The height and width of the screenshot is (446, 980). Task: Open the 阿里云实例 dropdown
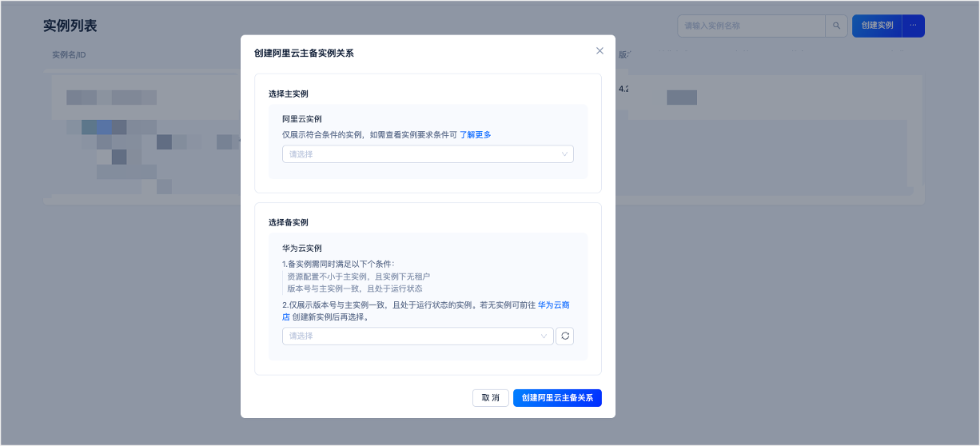pos(428,154)
